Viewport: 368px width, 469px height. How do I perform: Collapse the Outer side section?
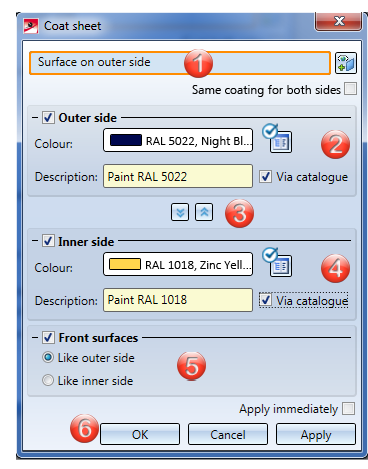[x=35, y=118]
